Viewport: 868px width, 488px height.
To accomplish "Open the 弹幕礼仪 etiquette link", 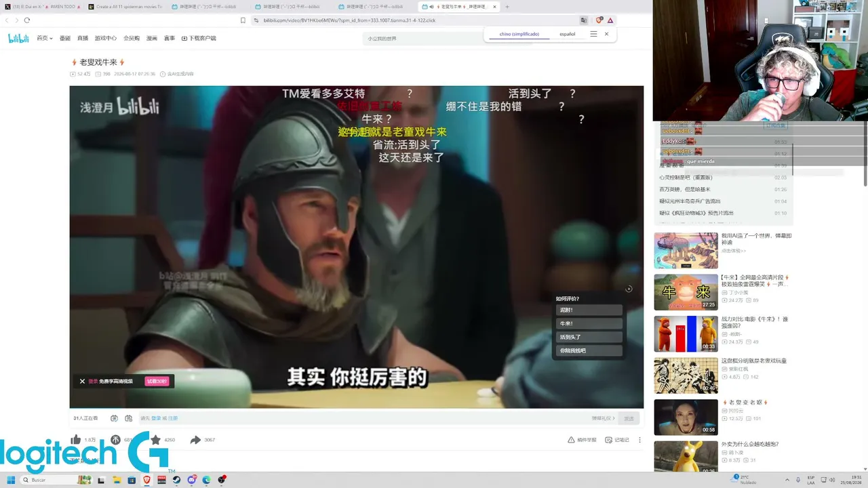I will coord(603,418).
